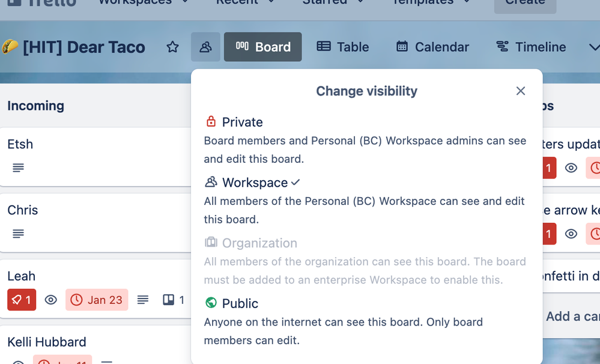Switch to the Board view
Image resolution: width=600 pixels, height=364 pixels.
coord(263,47)
